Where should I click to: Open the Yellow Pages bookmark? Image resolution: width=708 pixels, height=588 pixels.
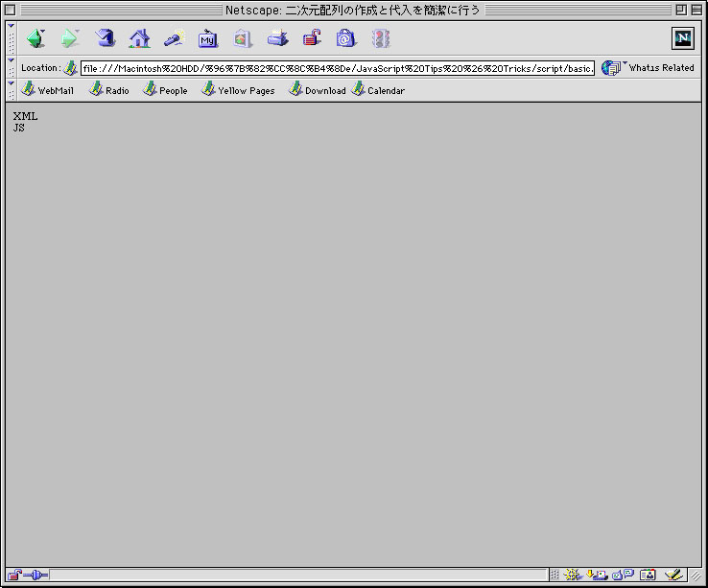click(x=238, y=90)
